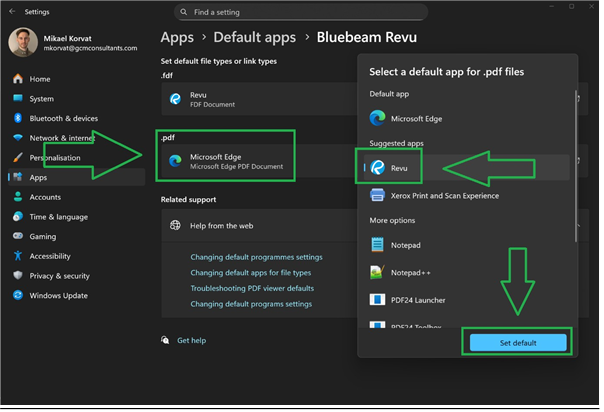Viewport: 604px width, 412px height.
Task: Click the Set default button
Action: point(518,343)
